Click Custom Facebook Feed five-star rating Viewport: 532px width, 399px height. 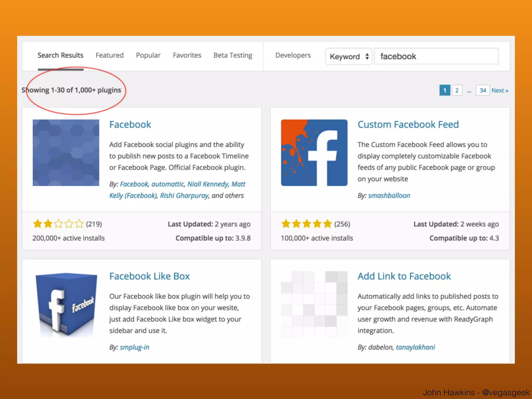point(307,224)
